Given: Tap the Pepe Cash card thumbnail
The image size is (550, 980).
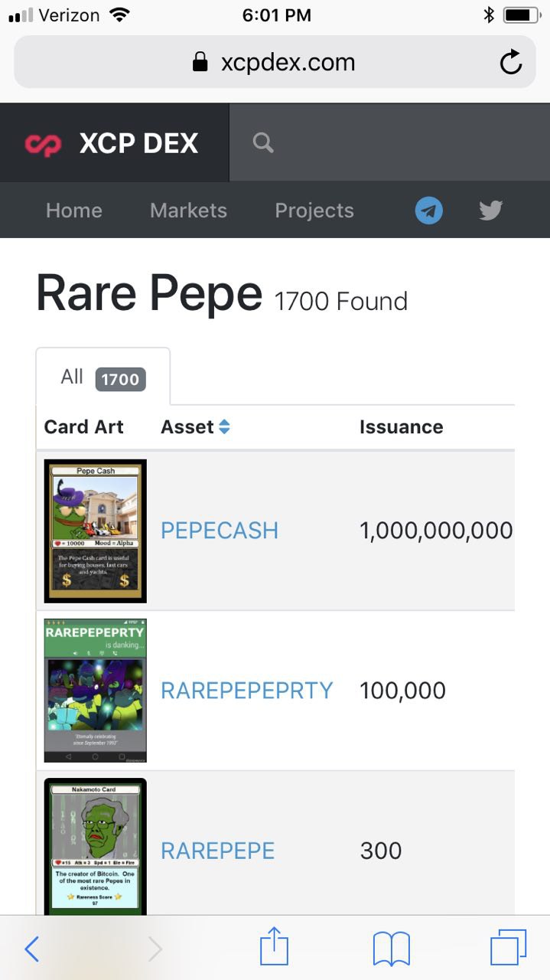Looking at the screenshot, I should [96, 531].
